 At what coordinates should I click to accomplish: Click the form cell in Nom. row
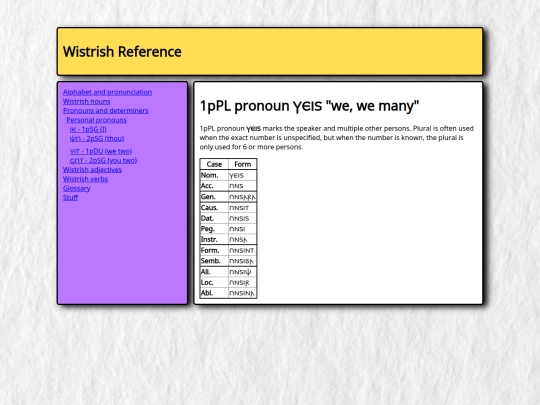click(242, 175)
